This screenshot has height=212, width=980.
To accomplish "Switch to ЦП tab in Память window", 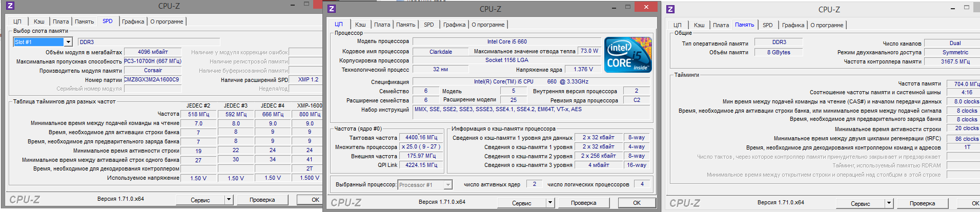I will [x=678, y=25].
